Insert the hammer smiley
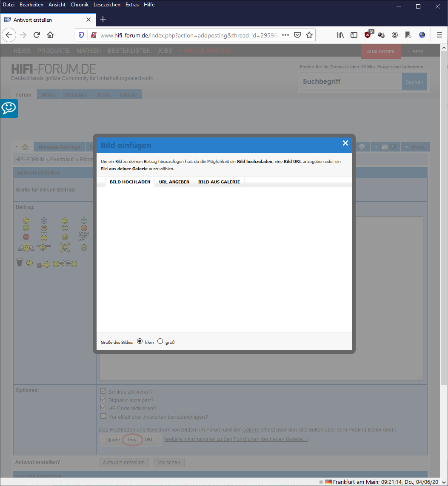448x486 pixels. pyautogui.click(x=44, y=264)
